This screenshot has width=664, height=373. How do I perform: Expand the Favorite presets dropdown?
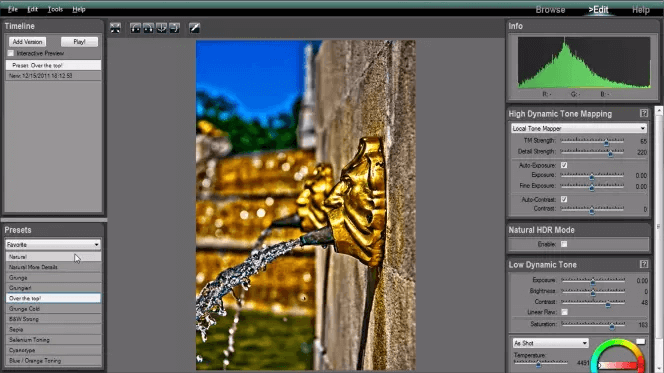click(x=53, y=244)
